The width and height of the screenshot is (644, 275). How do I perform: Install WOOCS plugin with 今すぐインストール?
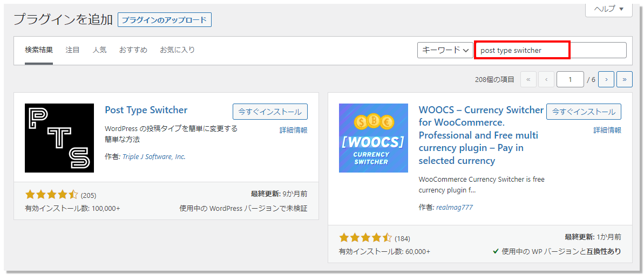584,112
